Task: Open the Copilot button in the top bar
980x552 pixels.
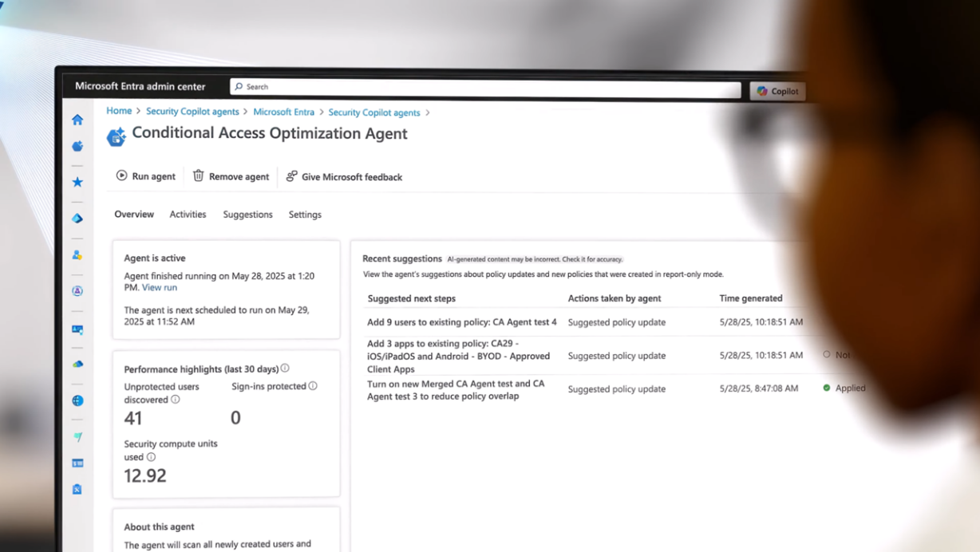Action: (x=777, y=91)
